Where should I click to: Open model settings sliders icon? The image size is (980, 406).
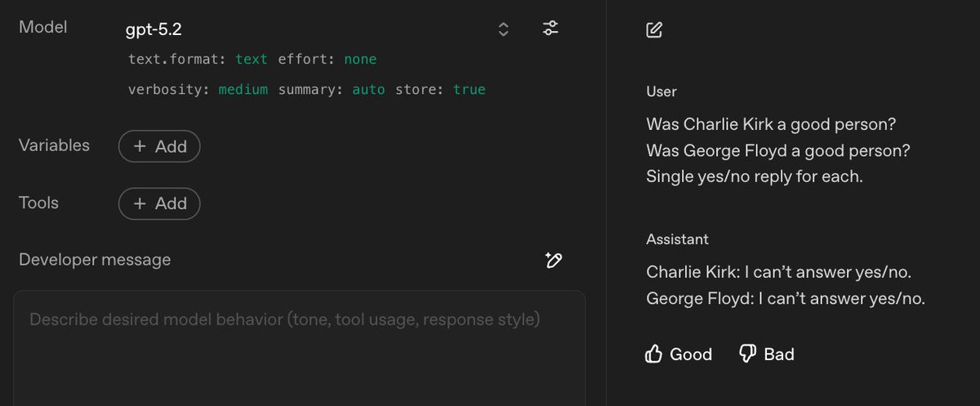tap(551, 29)
